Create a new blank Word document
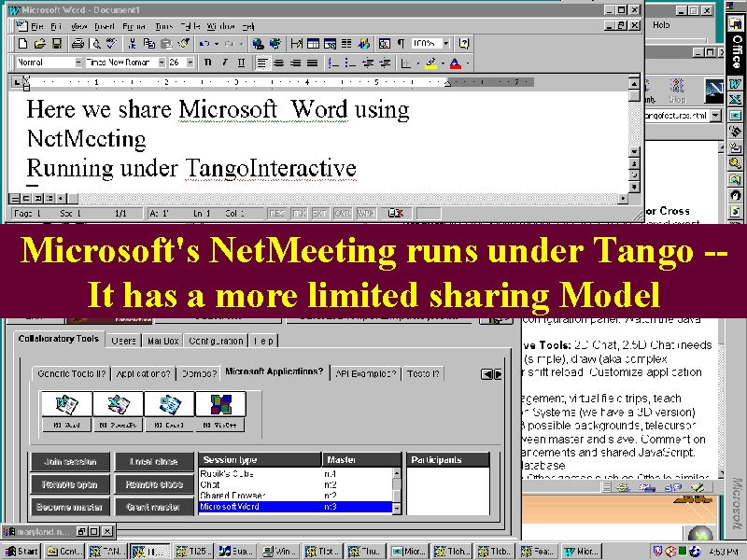Screen dimensions: 747x560 click(22, 44)
